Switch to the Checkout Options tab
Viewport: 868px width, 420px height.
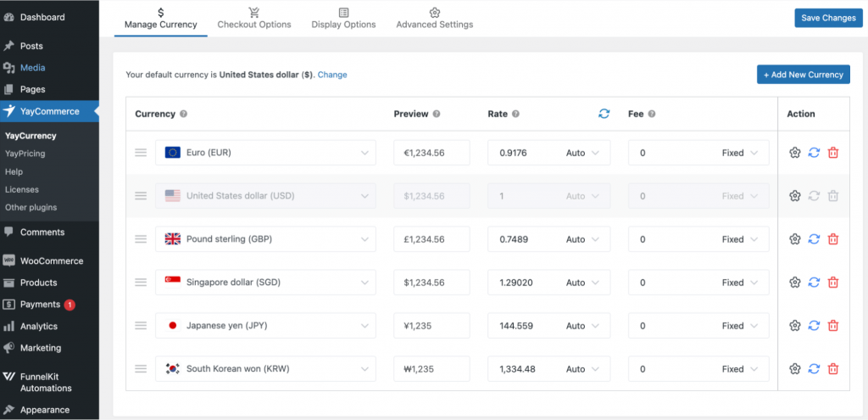[x=254, y=19]
